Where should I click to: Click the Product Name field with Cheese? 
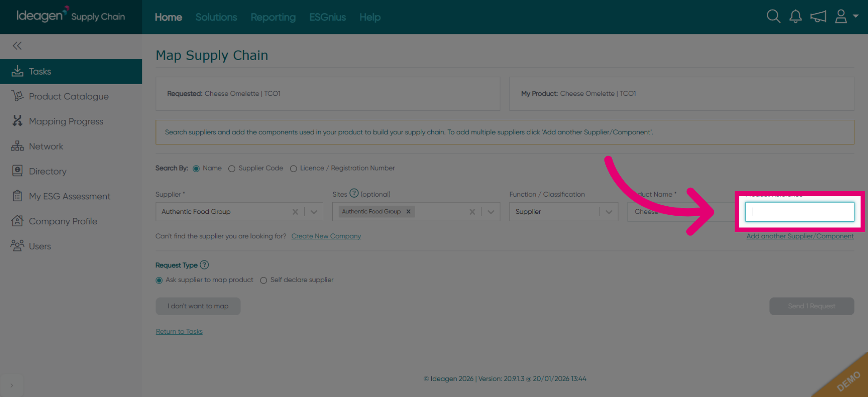coord(681,212)
